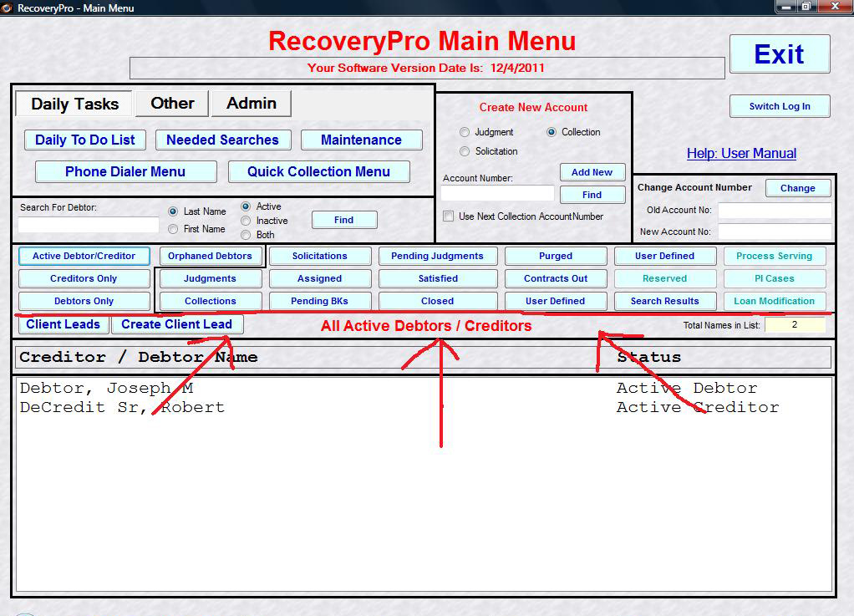Open Client Leads

point(64,324)
